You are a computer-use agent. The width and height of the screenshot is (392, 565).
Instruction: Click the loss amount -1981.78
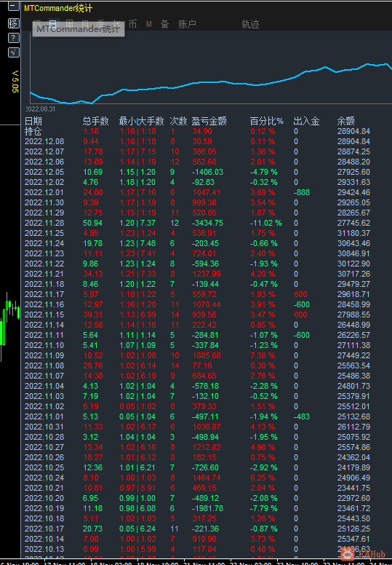(x=207, y=508)
